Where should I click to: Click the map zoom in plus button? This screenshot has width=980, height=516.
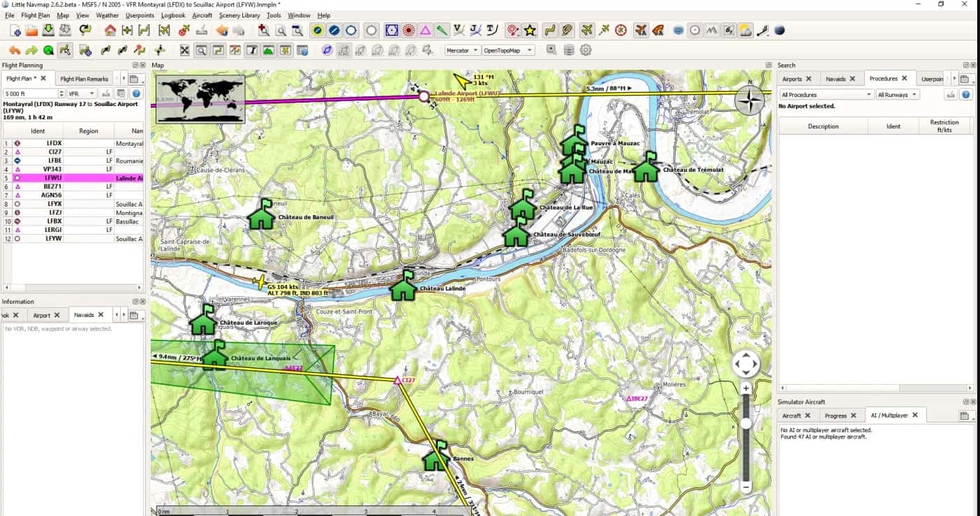745,388
